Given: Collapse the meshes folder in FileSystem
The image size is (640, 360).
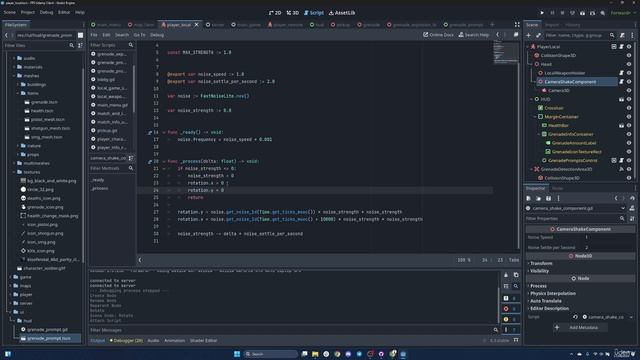Looking at the screenshot, I should coord(14,76).
